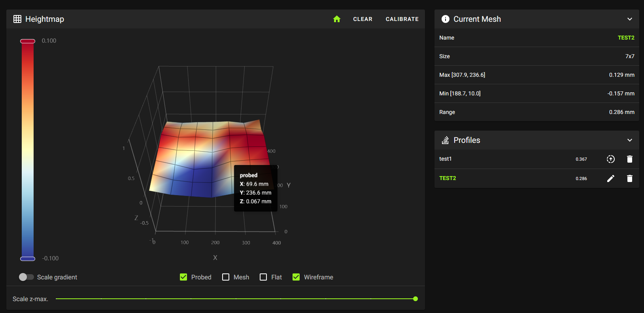Collapse the Profiles panel
This screenshot has width=644, height=313.
point(630,140)
